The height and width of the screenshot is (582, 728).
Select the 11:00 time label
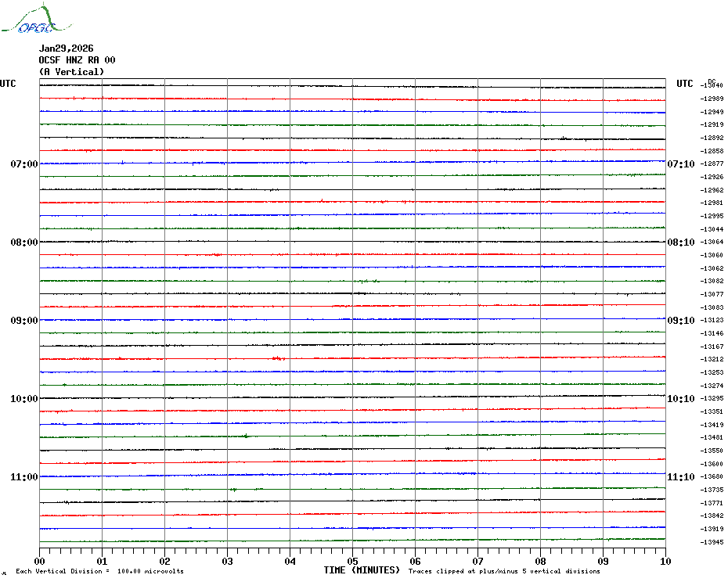pyautogui.click(x=24, y=477)
